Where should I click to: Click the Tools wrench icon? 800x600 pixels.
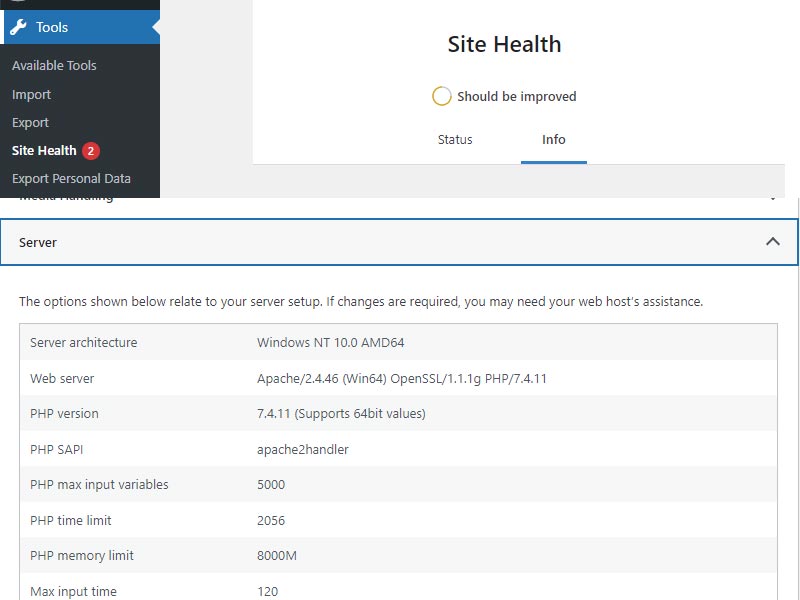[x=18, y=27]
